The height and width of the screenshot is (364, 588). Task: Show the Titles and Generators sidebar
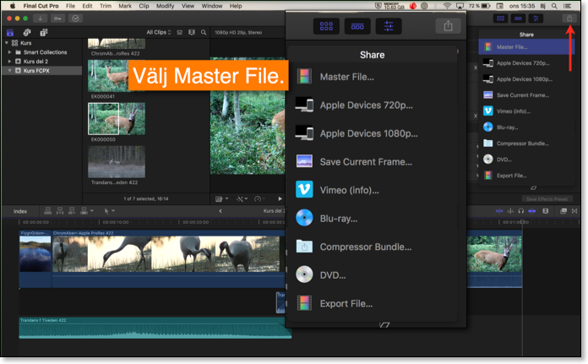point(43,33)
